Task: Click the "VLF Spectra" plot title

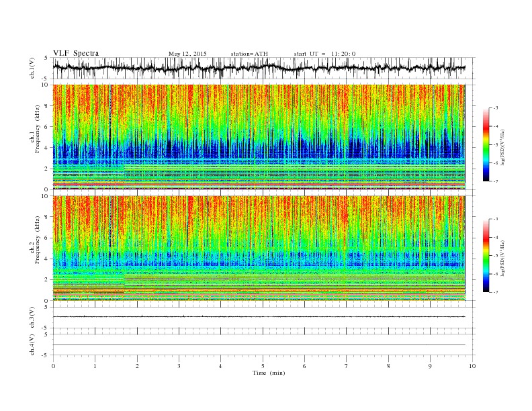Action: point(76,53)
